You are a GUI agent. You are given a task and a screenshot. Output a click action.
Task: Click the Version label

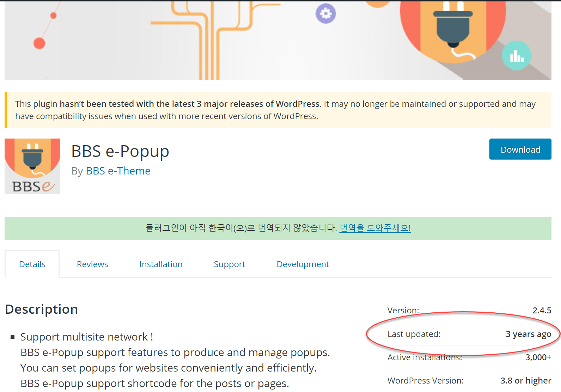pos(403,311)
